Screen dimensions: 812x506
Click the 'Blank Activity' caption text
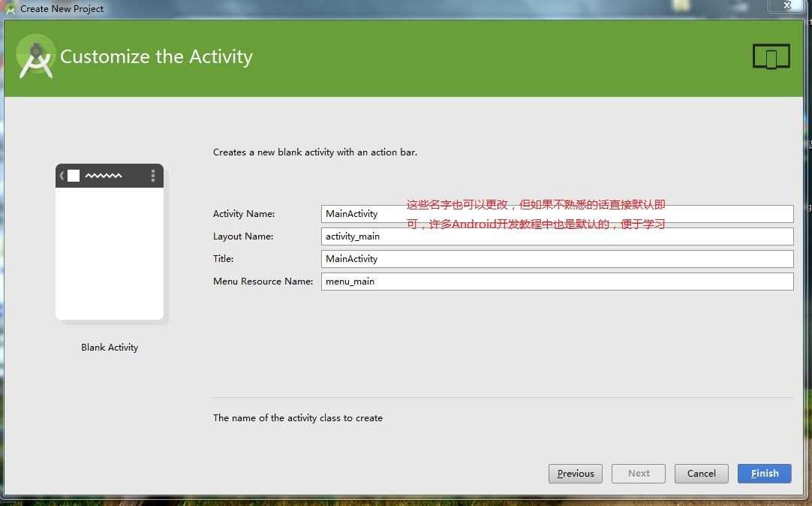(110, 348)
